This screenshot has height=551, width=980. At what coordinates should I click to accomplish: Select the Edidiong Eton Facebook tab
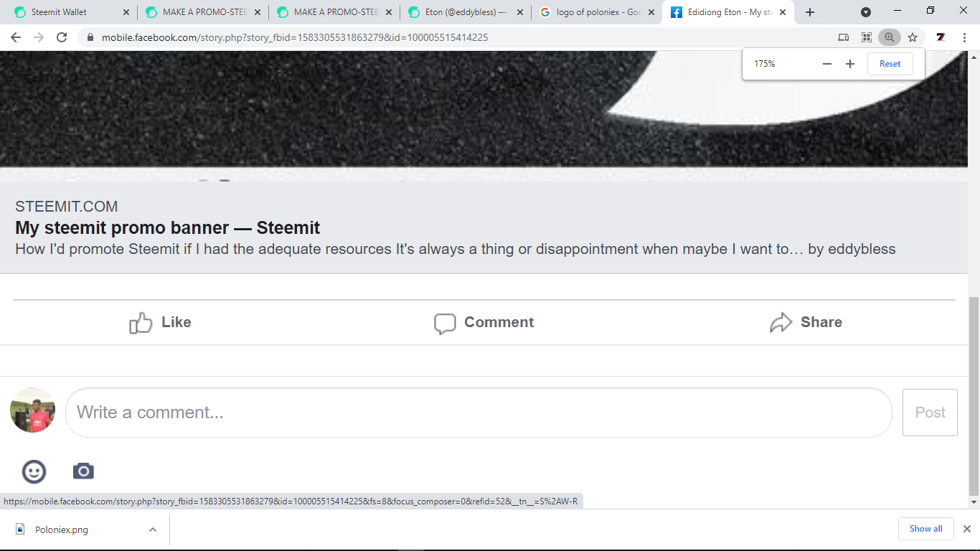727,12
